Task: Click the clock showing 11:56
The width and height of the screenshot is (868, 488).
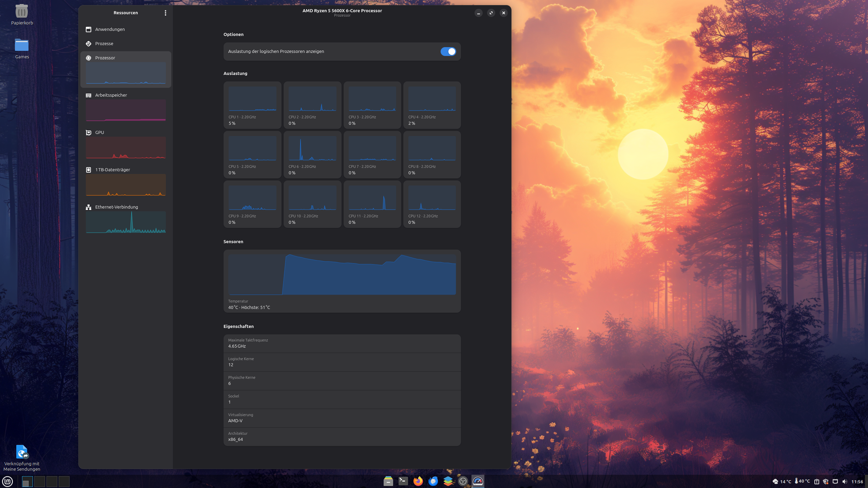Action: coord(857,482)
